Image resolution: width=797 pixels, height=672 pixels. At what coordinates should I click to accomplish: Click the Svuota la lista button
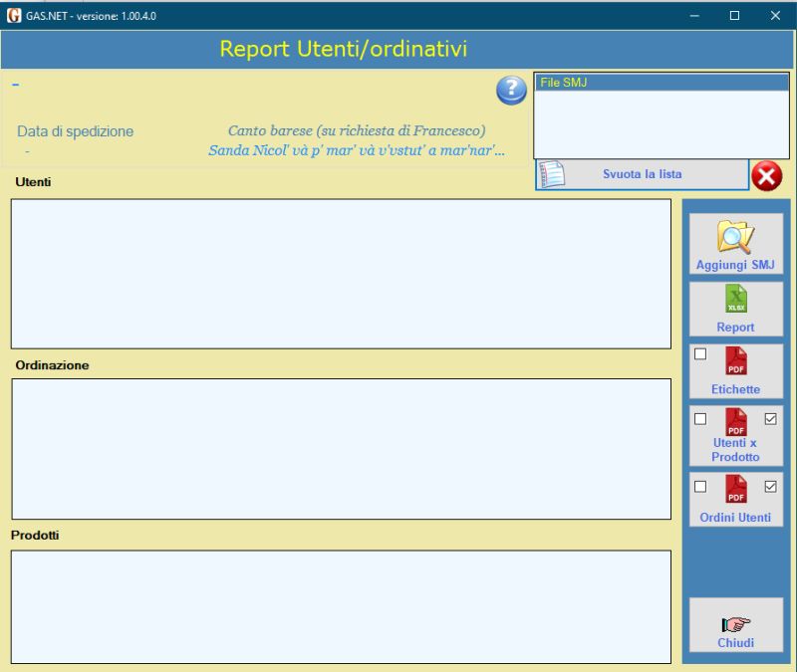point(642,174)
